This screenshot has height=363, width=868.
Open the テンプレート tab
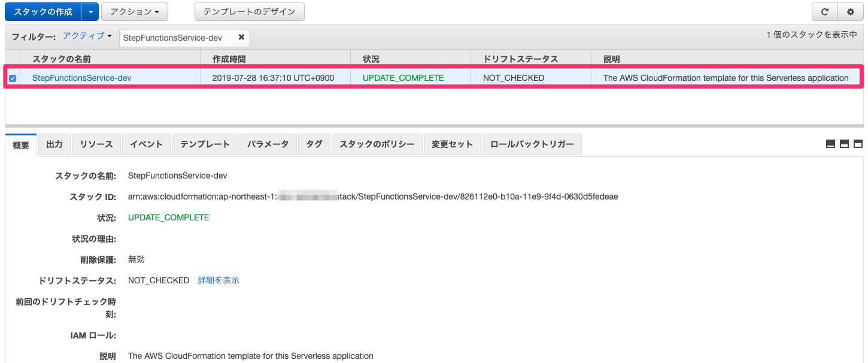coord(205,144)
